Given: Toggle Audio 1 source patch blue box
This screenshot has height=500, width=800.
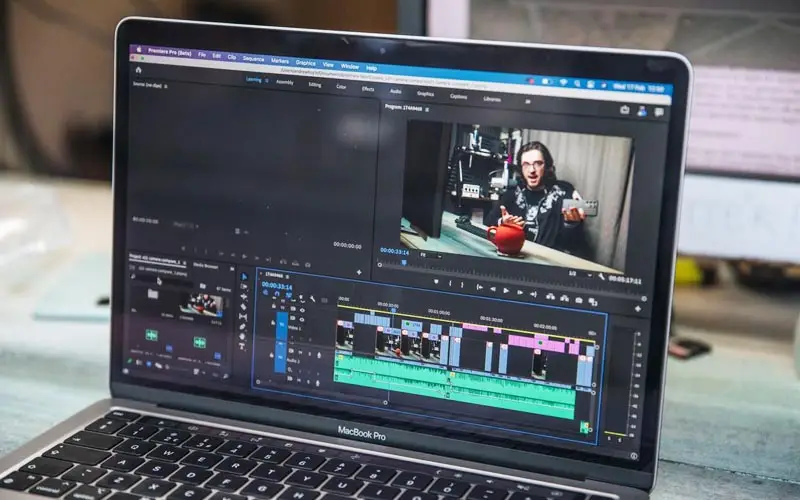Looking at the screenshot, I should coord(281,356).
